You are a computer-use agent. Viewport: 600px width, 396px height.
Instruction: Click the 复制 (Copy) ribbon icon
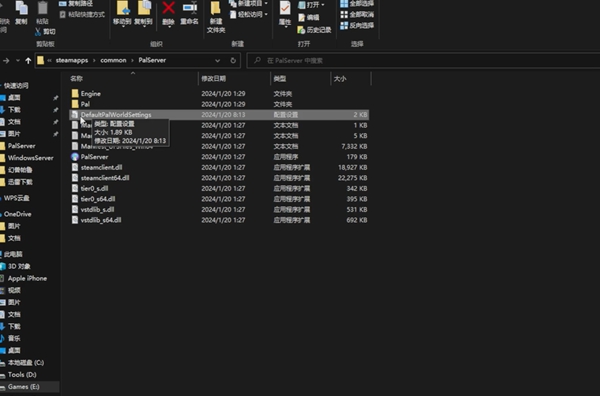tap(21, 13)
